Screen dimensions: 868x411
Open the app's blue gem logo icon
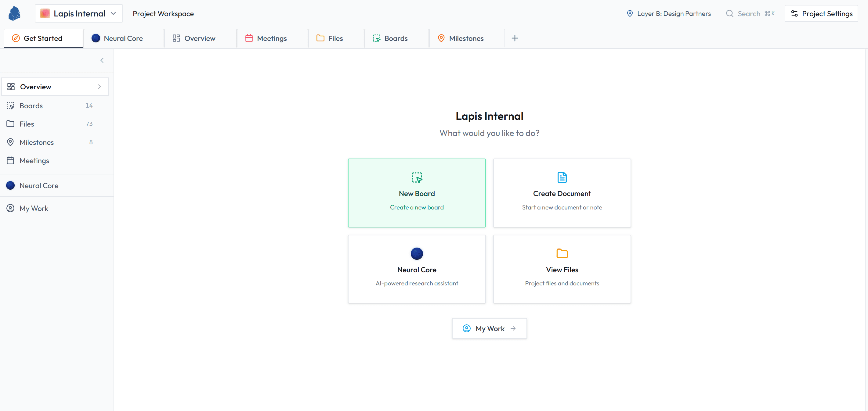point(14,13)
